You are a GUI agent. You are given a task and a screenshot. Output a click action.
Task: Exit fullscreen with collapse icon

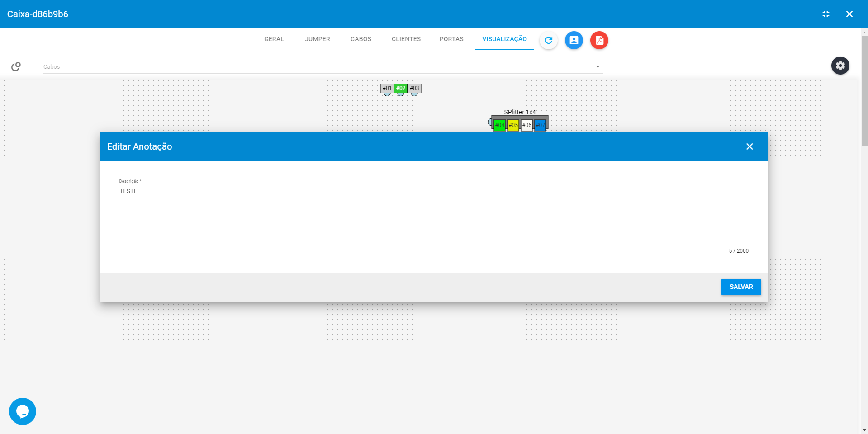(826, 14)
